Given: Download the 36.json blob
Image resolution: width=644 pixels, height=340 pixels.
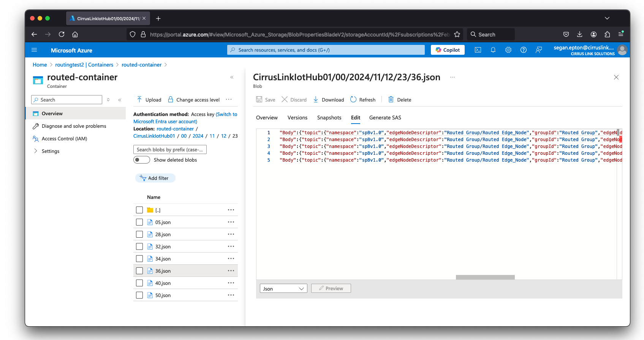Looking at the screenshot, I should point(329,100).
